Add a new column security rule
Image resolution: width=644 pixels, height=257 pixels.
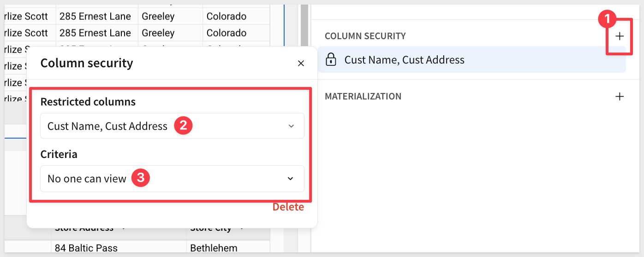pyautogui.click(x=620, y=36)
